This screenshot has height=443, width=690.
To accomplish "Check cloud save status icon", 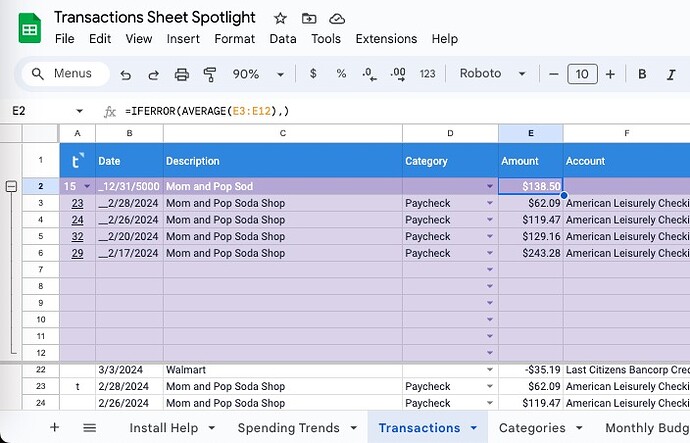I will click(x=337, y=19).
